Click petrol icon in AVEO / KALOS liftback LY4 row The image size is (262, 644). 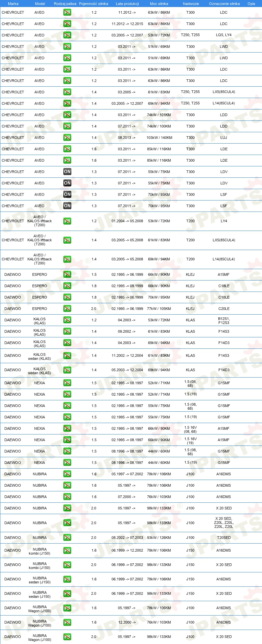(x=67, y=221)
